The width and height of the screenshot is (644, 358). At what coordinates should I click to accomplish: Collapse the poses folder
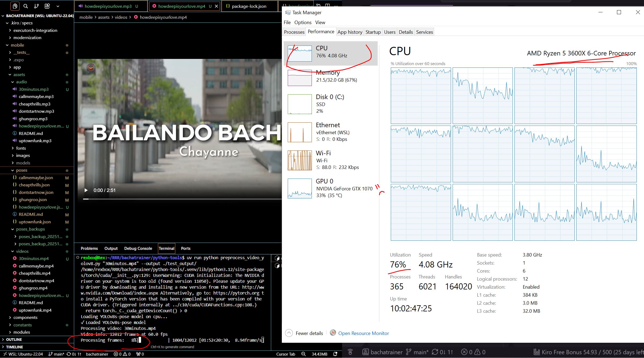point(21,170)
